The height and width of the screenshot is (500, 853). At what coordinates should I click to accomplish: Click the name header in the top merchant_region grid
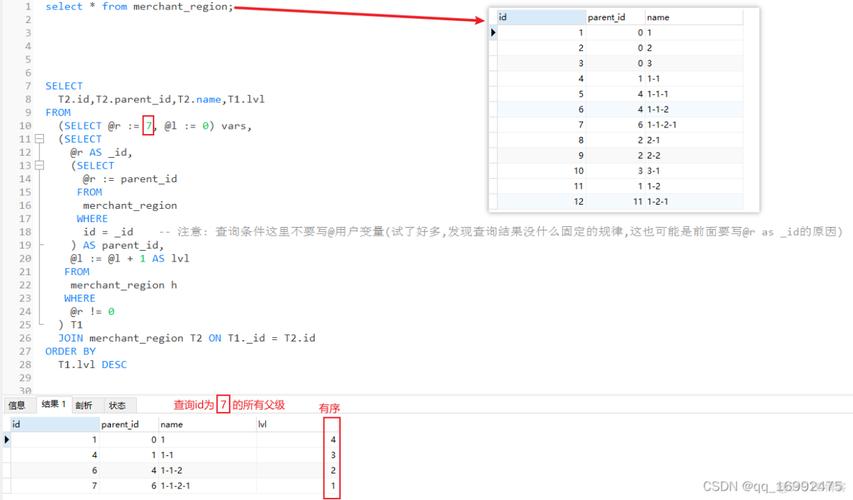(x=694, y=17)
